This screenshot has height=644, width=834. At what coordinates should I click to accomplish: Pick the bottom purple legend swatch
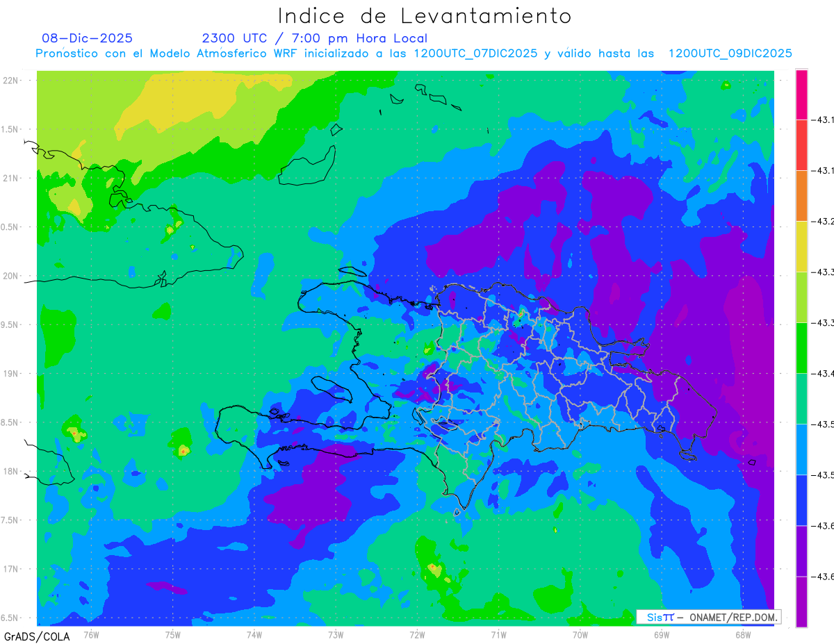pos(801,602)
